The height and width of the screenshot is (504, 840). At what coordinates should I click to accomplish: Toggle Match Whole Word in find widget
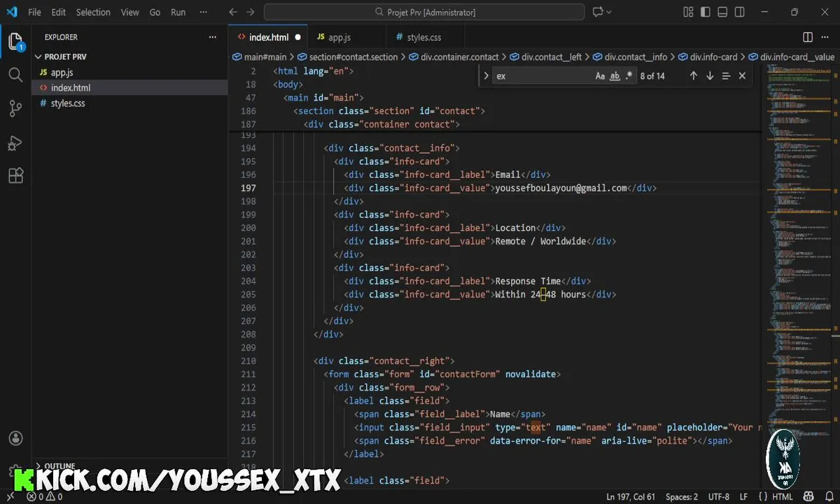coord(615,76)
